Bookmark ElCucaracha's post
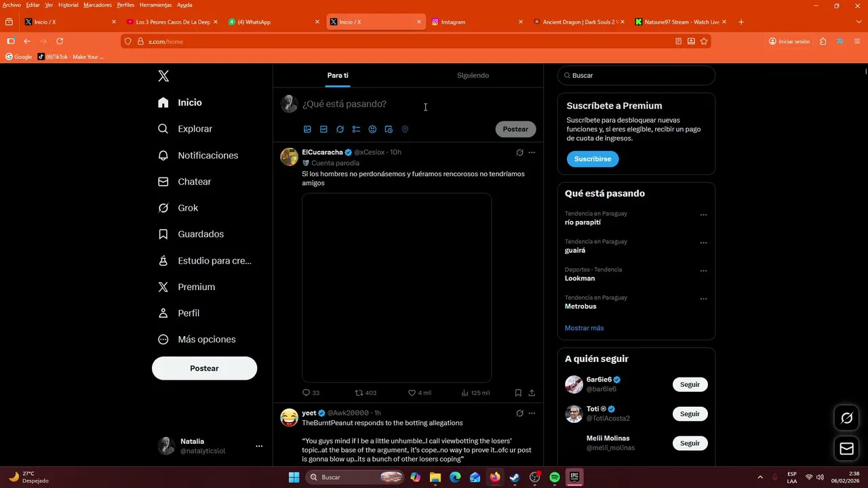This screenshot has height=488, width=868. pyautogui.click(x=518, y=392)
